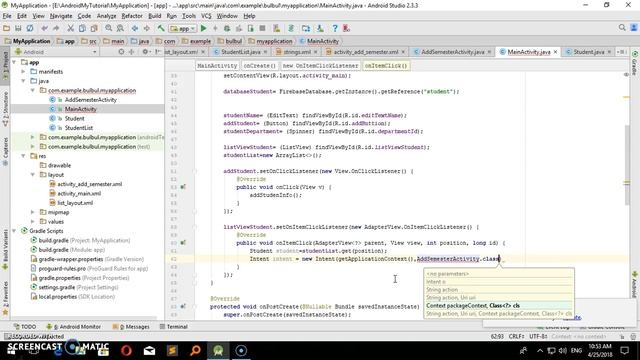The image size is (640, 360).
Task: Click the CRLF line separator in status bar
Action: tap(516, 336)
